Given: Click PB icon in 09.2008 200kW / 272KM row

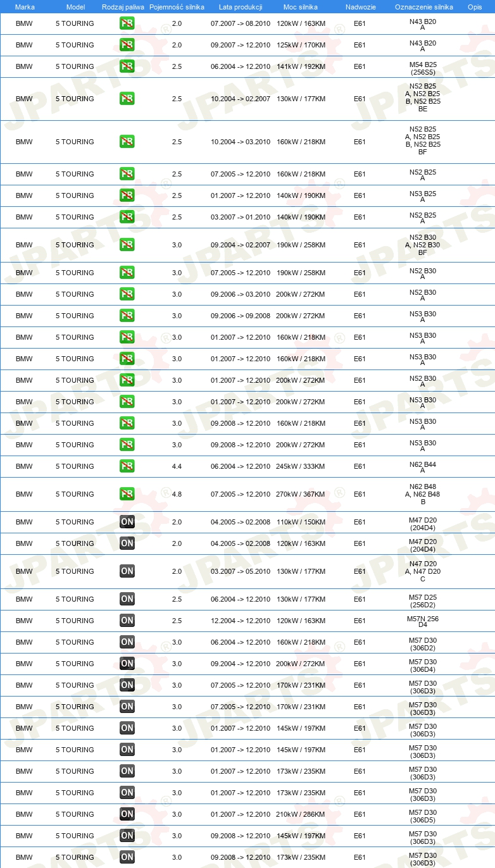Looking at the screenshot, I should 127,445.
